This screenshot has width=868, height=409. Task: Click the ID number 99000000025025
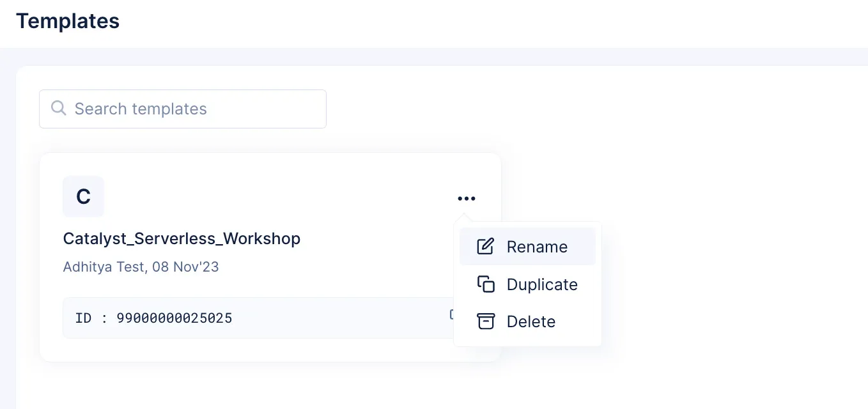[x=174, y=318]
